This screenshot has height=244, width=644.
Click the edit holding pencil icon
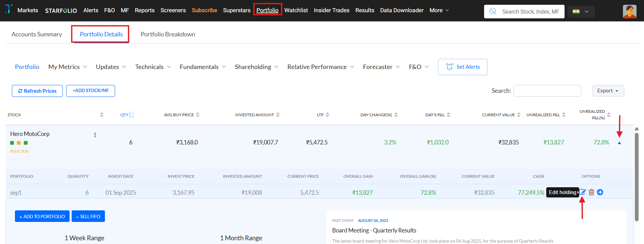pos(583,192)
